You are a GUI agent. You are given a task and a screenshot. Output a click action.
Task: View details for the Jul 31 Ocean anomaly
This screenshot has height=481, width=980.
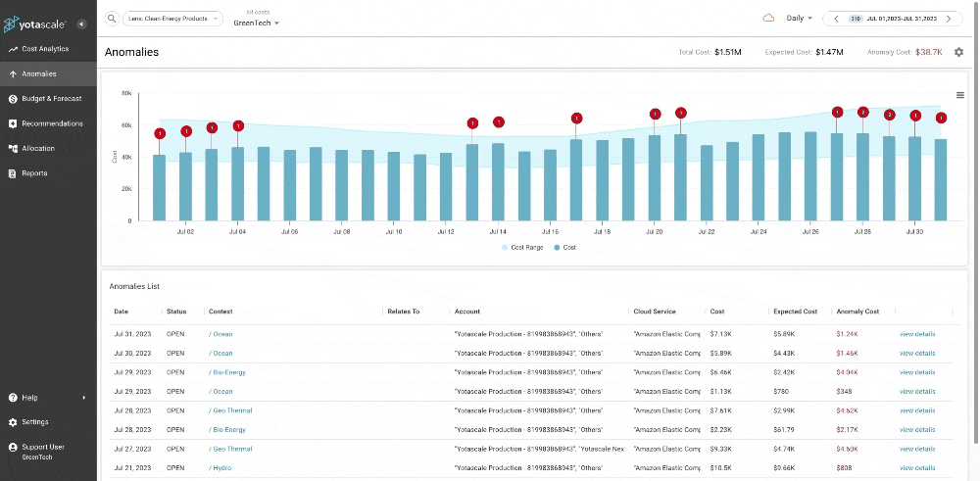click(x=917, y=334)
